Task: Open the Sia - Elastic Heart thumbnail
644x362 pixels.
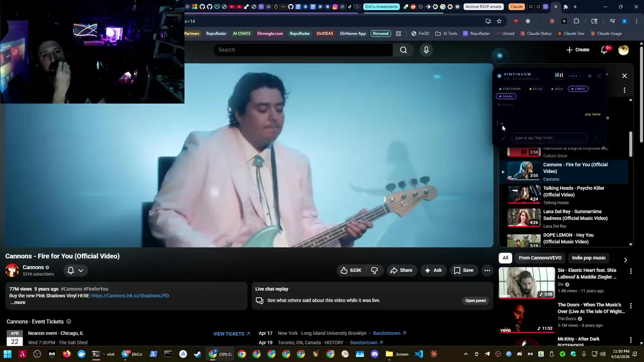Action: [x=527, y=283]
